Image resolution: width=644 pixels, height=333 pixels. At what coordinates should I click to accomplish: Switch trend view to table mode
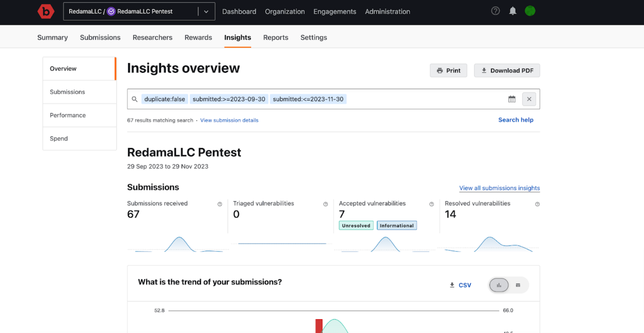click(x=518, y=285)
